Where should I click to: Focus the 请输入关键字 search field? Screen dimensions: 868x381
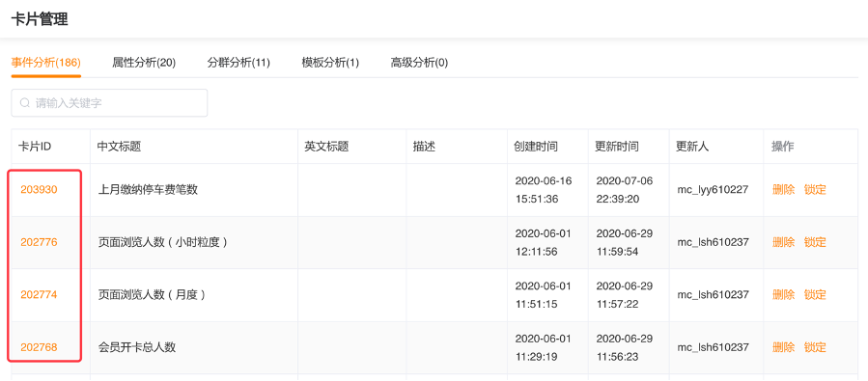[x=110, y=103]
